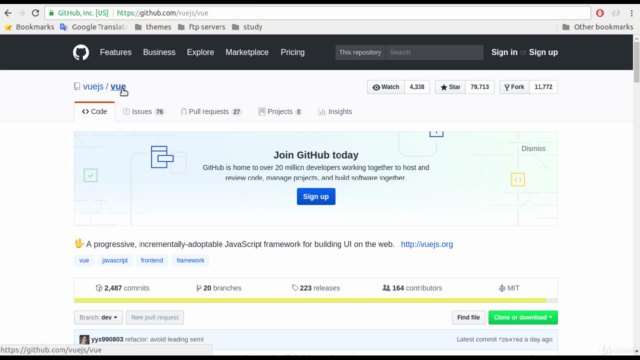Screen dimensions: 640x360
Task: Click the repository book icon
Action: pos(77,86)
